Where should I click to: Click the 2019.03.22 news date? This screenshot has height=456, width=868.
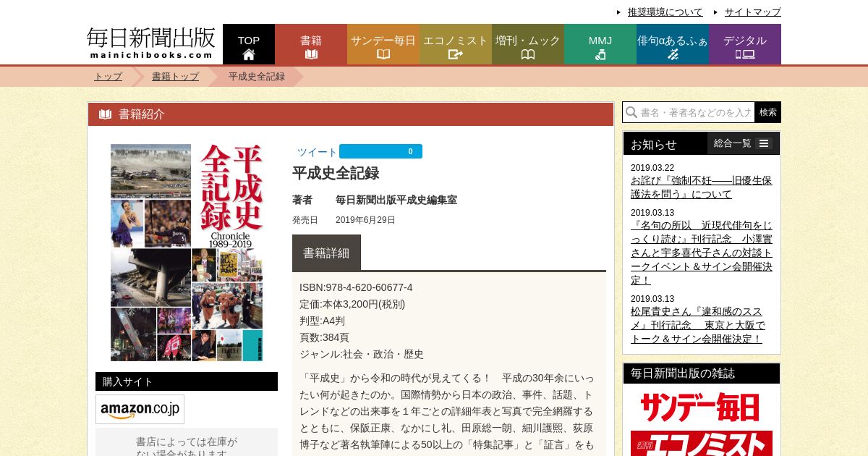(652, 168)
